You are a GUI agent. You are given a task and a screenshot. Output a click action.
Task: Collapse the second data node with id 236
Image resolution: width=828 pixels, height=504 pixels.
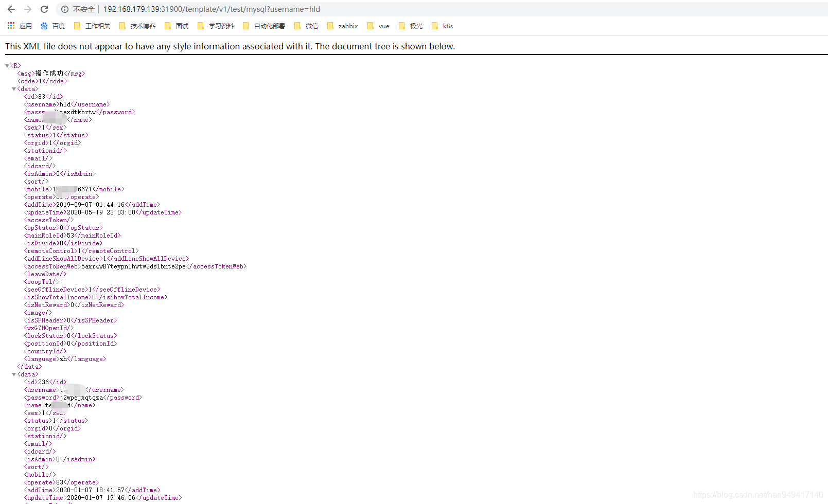pos(14,374)
